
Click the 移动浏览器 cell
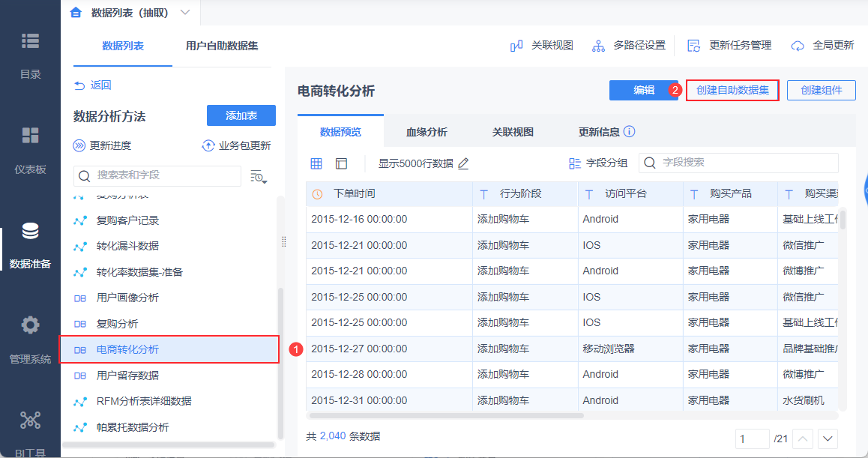pyautogui.click(x=630, y=349)
